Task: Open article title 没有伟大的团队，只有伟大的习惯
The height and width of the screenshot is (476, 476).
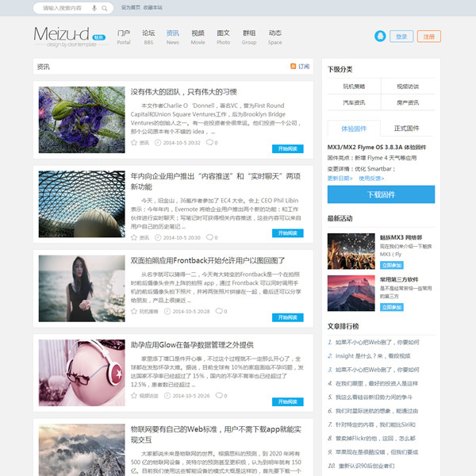Action: click(184, 92)
